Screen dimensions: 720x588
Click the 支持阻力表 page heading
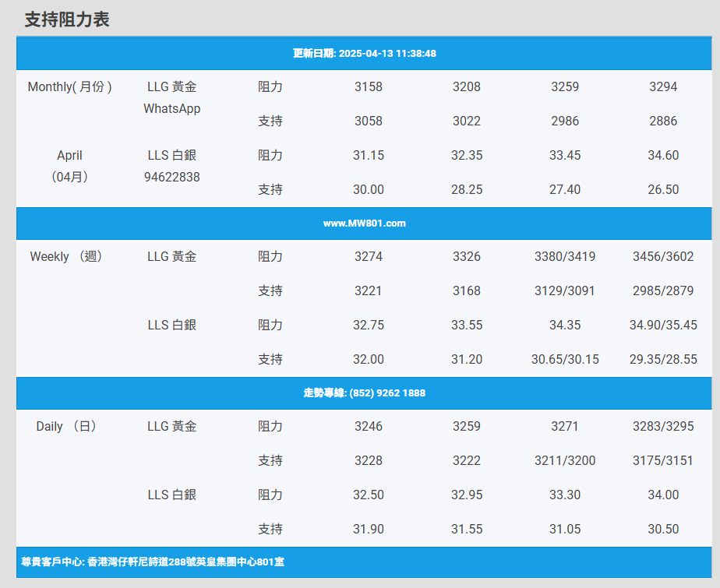[x=67, y=20]
